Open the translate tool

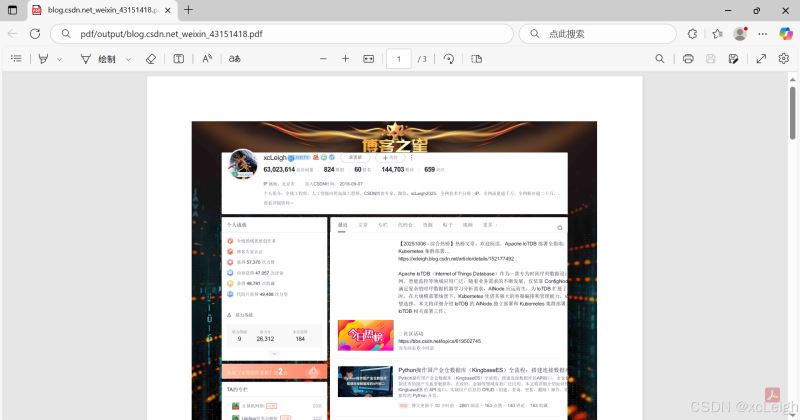click(x=235, y=59)
